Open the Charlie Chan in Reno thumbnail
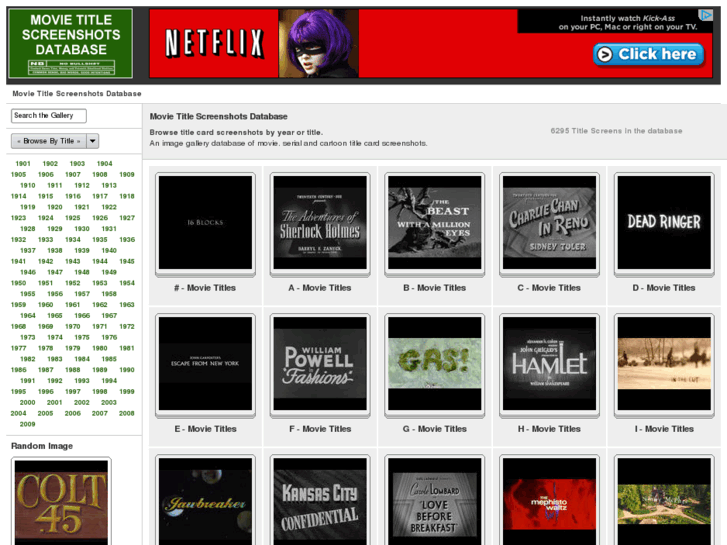 click(549, 223)
